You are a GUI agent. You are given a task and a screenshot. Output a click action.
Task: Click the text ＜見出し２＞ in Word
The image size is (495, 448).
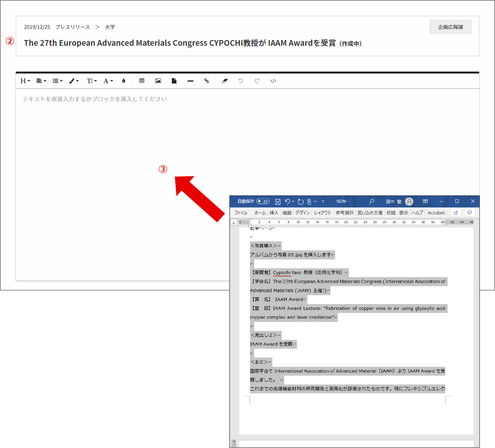[x=264, y=335]
